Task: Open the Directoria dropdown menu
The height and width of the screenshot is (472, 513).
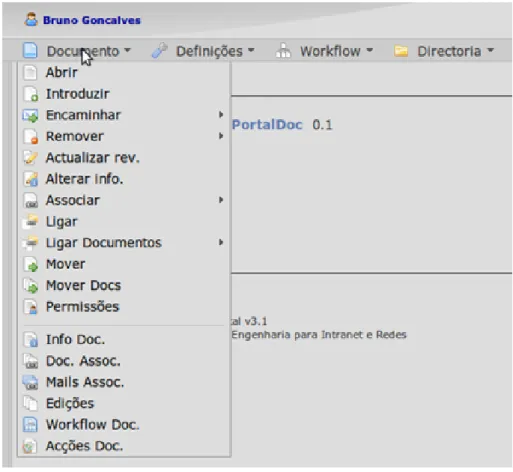Action: [x=444, y=51]
